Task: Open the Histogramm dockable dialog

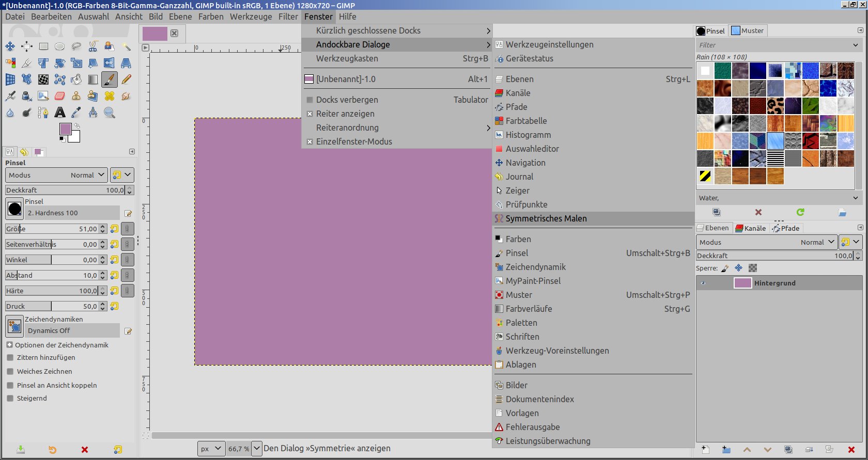Action: pyautogui.click(x=593, y=135)
